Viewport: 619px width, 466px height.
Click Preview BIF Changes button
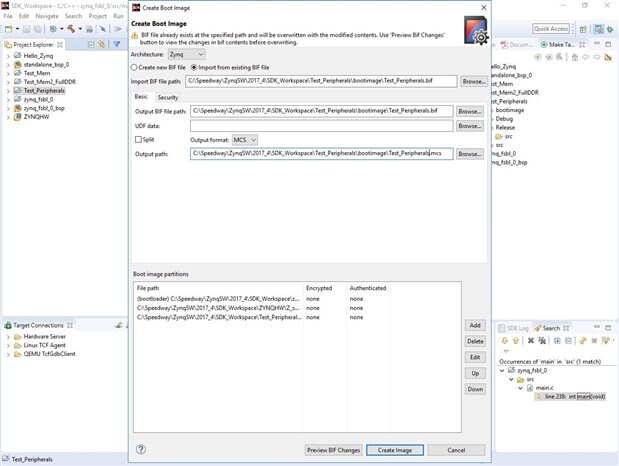[334, 450]
